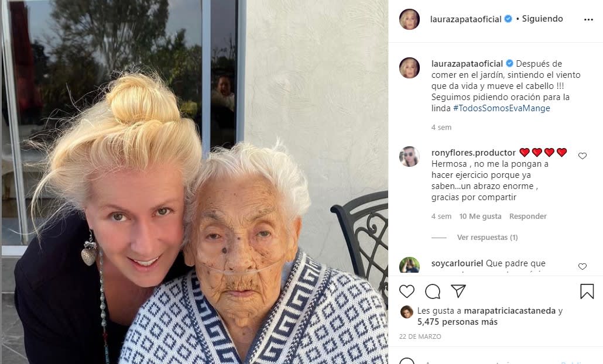The height and width of the screenshot is (364, 603).
Task: Click Responder under ronyflores comment
Action: [x=527, y=217]
